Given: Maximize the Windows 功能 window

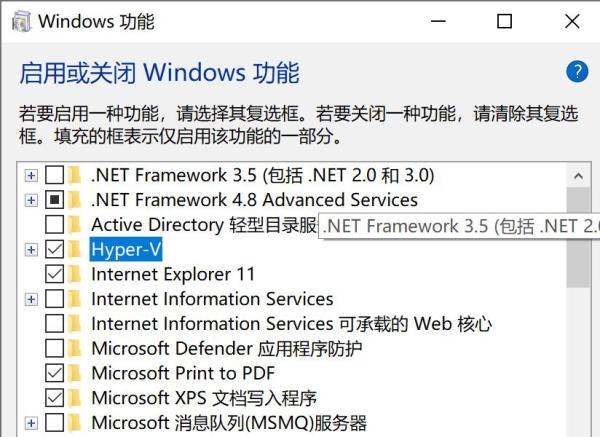Looking at the screenshot, I should (x=504, y=21).
